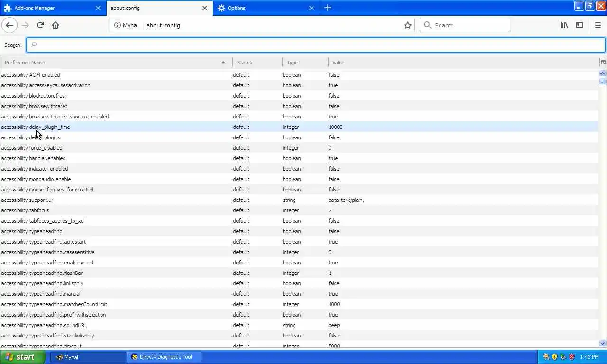607x364 pixels.
Task: Select accessibility.delay_plugin_time row
Action: coord(299,127)
